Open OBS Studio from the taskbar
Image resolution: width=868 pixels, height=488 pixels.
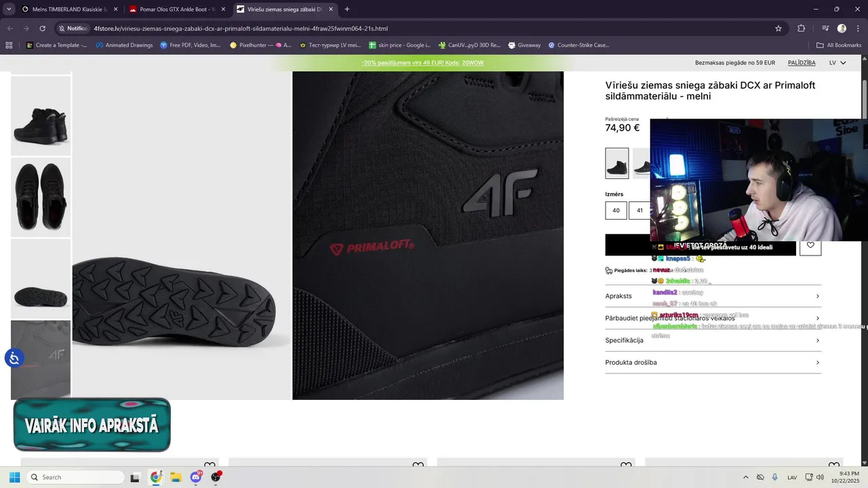[216, 477]
